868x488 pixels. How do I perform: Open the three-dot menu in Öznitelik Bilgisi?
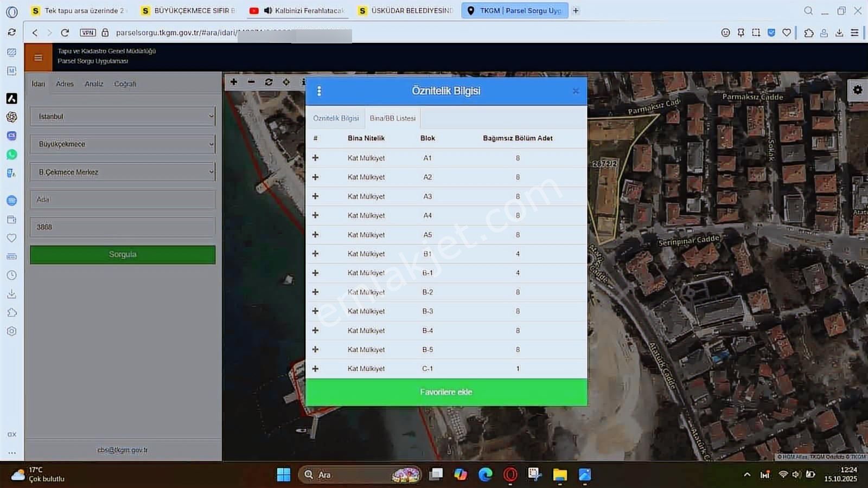[319, 91]
